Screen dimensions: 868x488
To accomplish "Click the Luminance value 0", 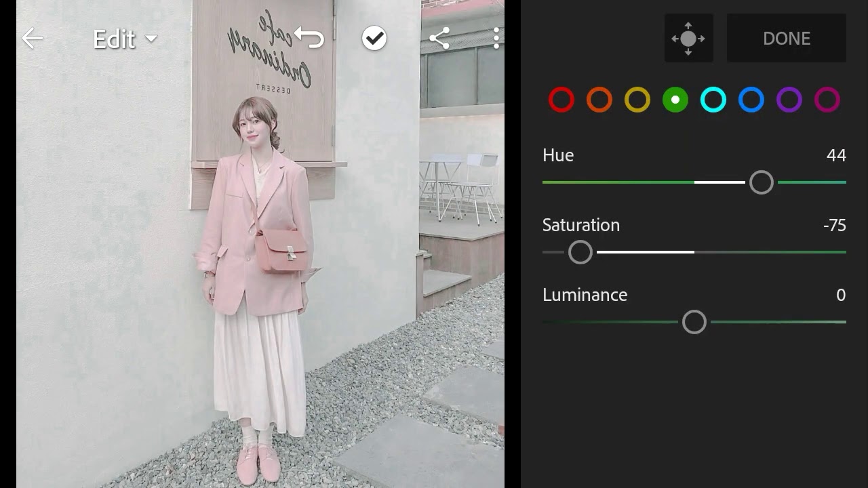I will coord(841,296).
